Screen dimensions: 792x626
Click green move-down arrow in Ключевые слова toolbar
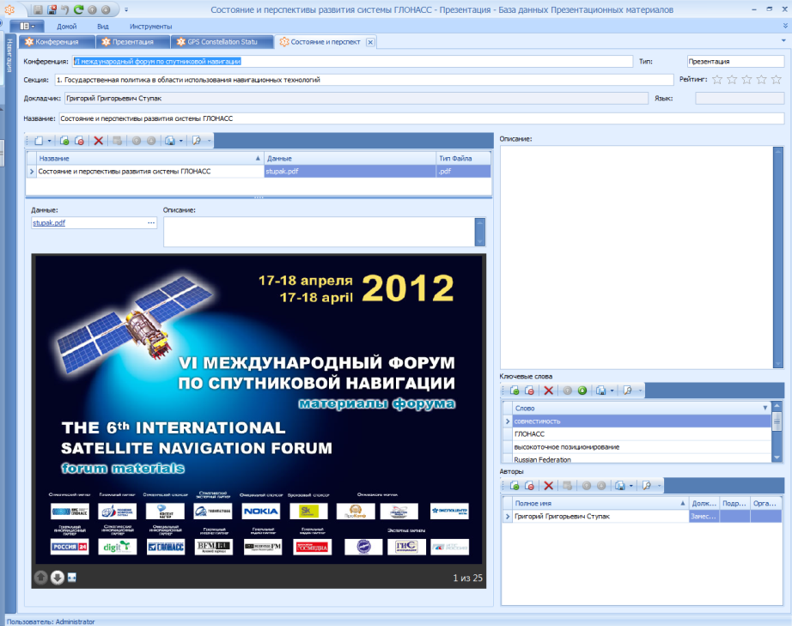tap(582, 390)
